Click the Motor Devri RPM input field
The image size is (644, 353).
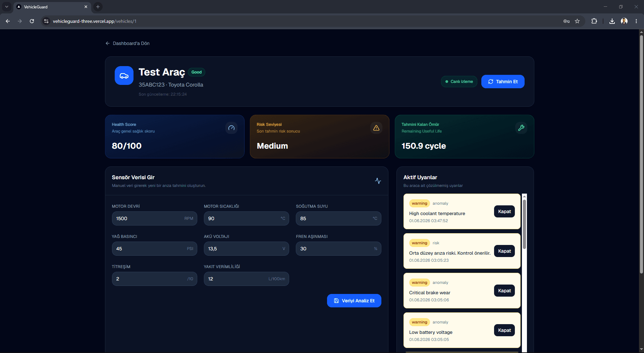pos(155,218)
